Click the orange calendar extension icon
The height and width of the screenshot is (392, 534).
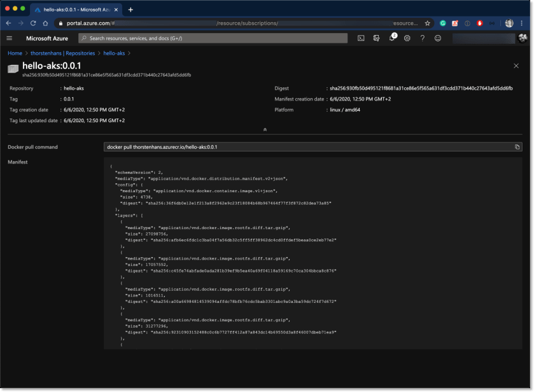pos(455,23)
